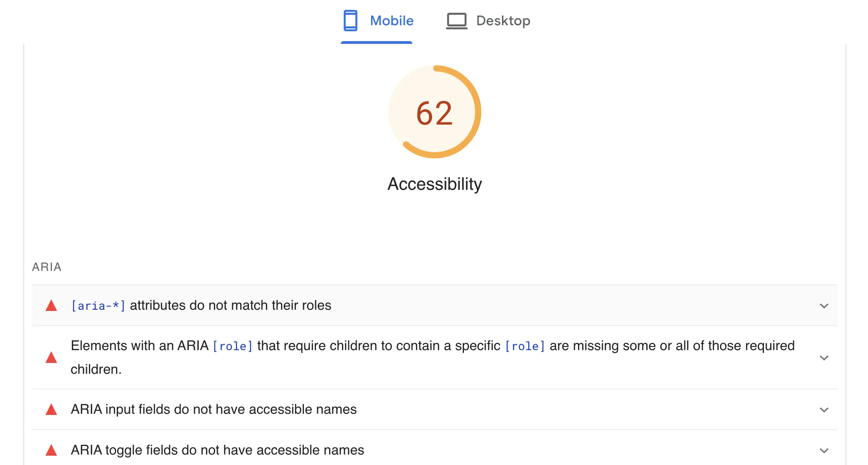This screenshot has height=465, width=868.
Task: Open 'ARIA toggle fields do not have accessible names'
Action: click(217, 450)
